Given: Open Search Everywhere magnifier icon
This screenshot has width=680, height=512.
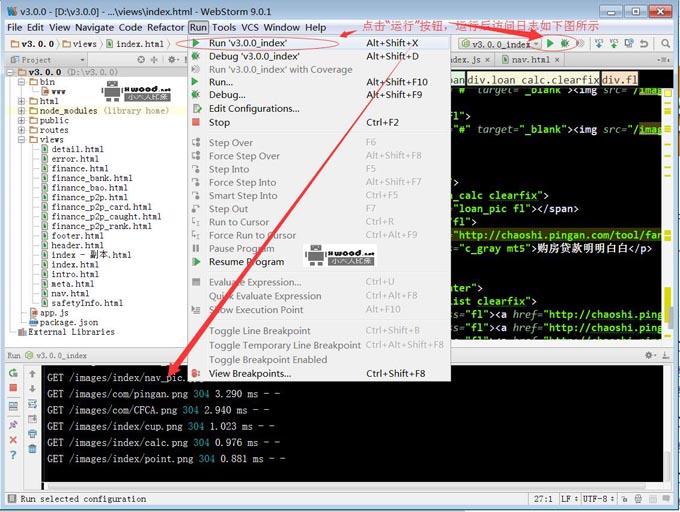Looking at the screenshot, I should (x=665, y=43).
